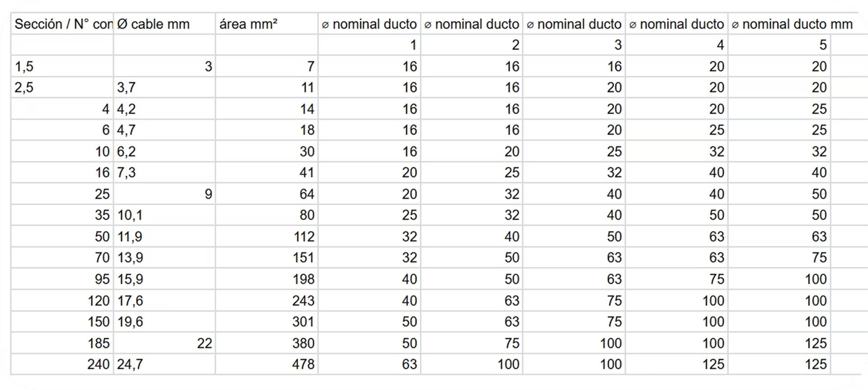The image size is (868, 390).
Task: Click the 'nominal ducto mm' last column header
Action: pyautogui.click(x=792, y=24)
